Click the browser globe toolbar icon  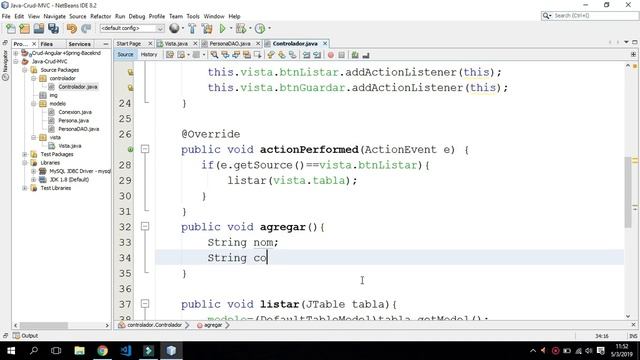point(174,28)
